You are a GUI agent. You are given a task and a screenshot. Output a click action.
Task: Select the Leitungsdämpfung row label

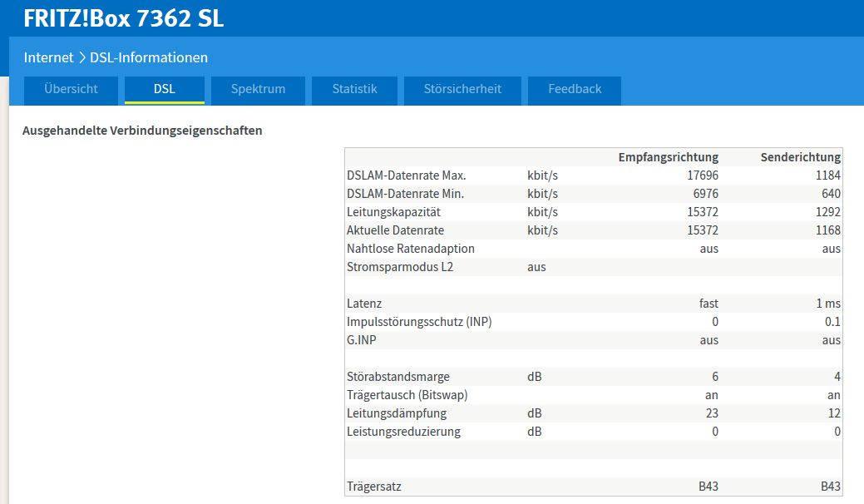[396, 413]
